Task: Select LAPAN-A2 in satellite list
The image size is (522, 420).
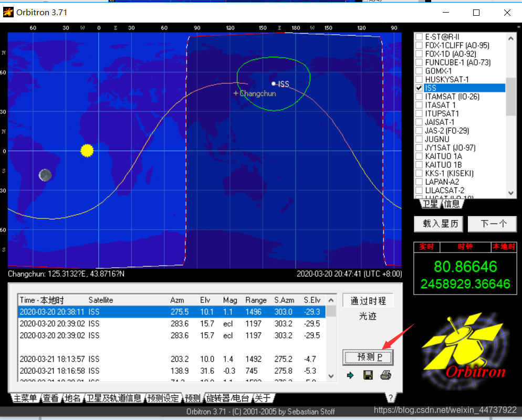Action: (442, 182)
